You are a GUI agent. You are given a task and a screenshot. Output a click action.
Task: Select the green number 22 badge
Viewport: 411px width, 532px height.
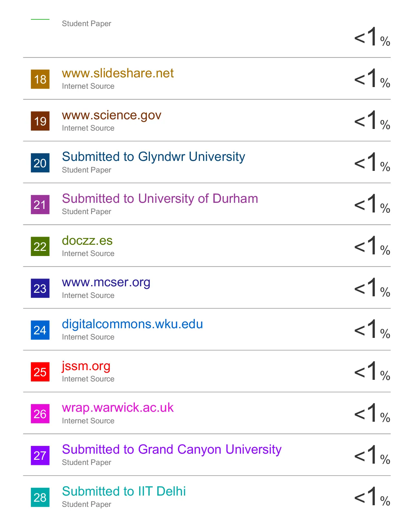40,246
